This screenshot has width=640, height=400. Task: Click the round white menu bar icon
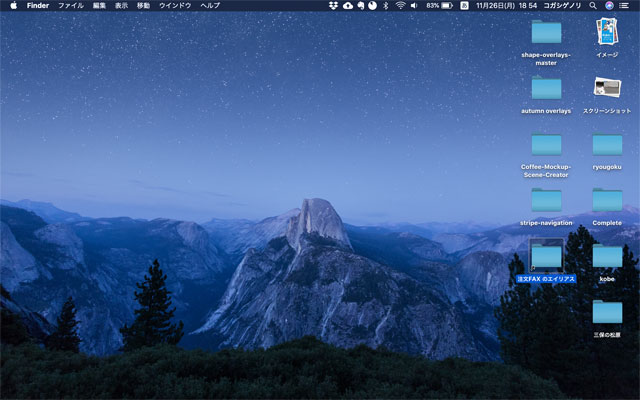coord(373,6)
